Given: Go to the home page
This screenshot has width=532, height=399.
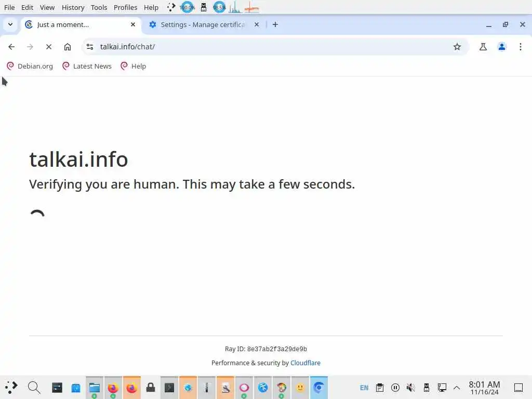Looking at the screenshot, I should click(68, 47).
